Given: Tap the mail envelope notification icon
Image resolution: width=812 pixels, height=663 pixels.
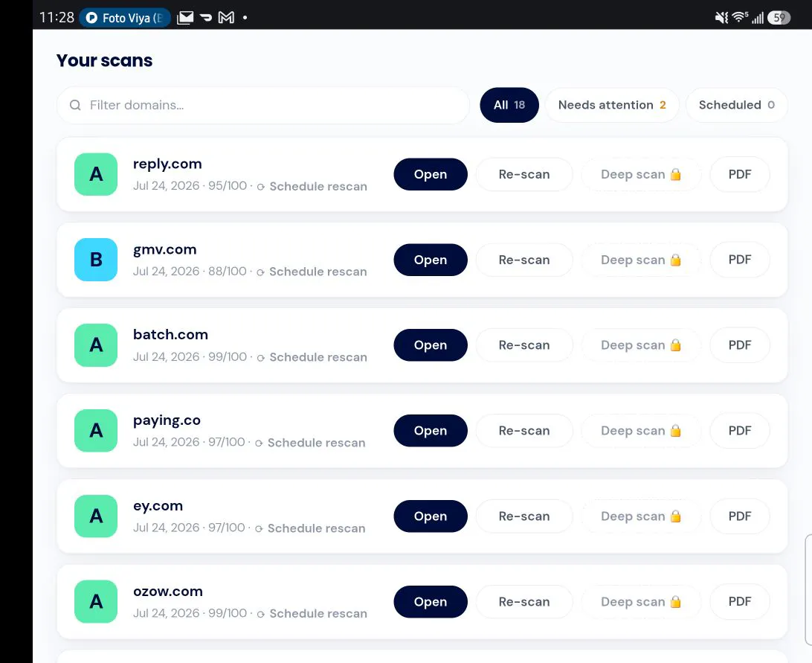Looking at the screenshot, I should (185, 18).
